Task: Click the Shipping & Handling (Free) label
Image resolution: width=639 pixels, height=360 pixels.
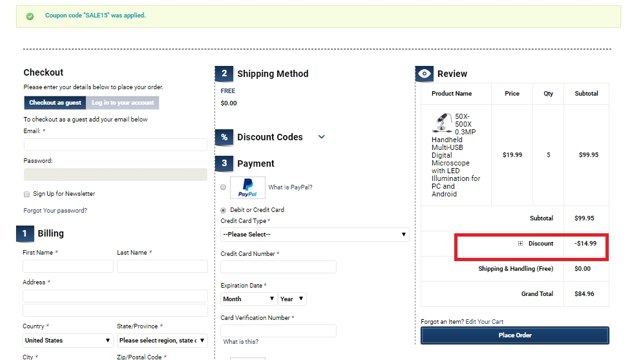Action: tap(516, 269)
